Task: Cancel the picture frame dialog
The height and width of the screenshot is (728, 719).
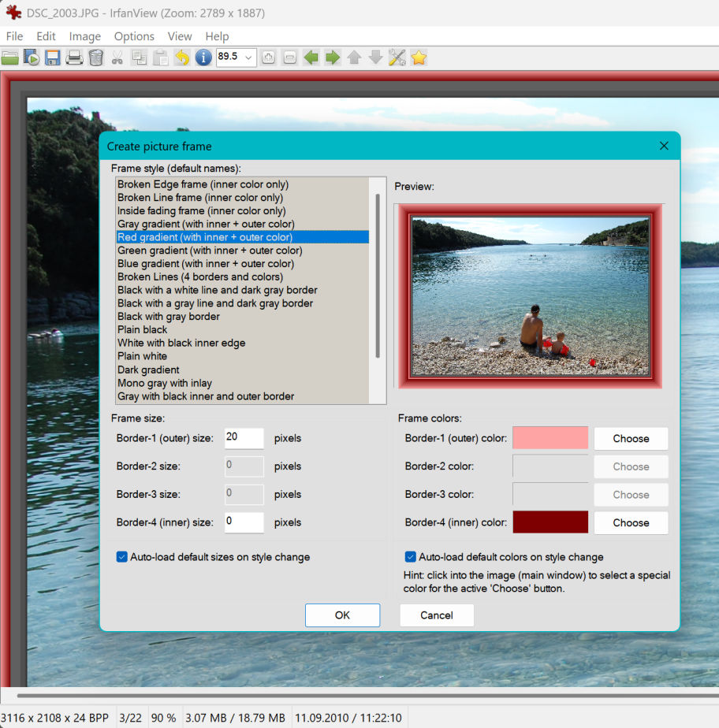Action: point(437,615)
